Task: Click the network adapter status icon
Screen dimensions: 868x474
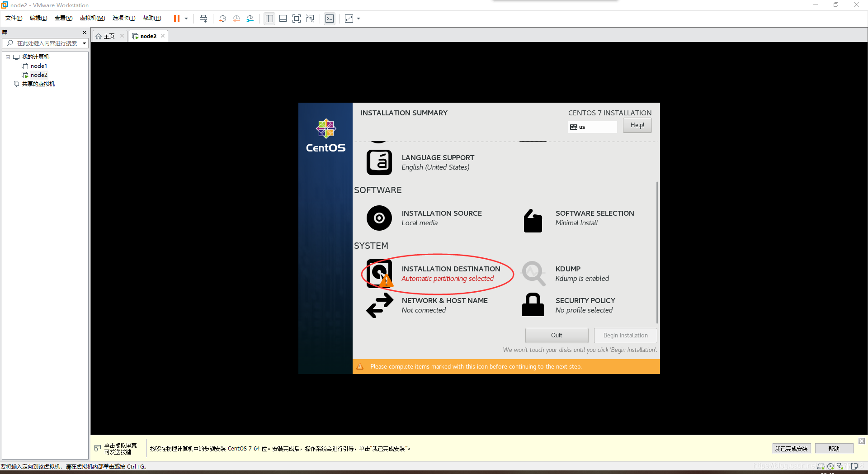Action: [x=840, y=466]
